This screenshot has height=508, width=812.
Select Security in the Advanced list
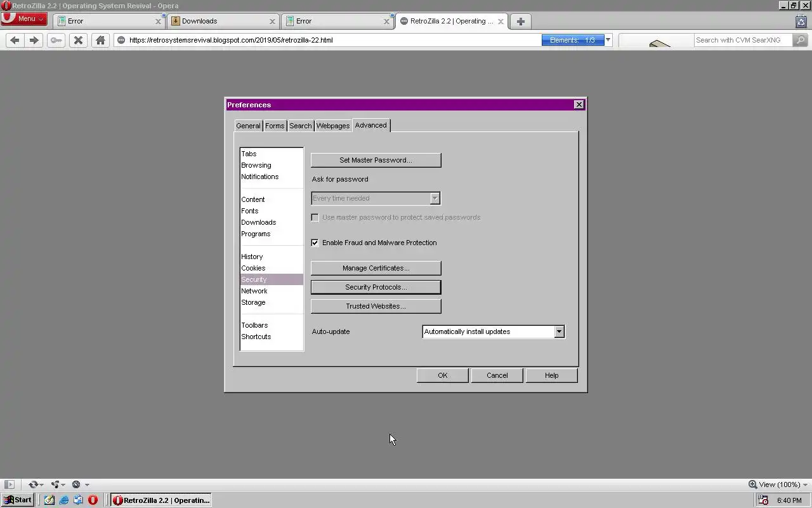[x=272, y=279]
